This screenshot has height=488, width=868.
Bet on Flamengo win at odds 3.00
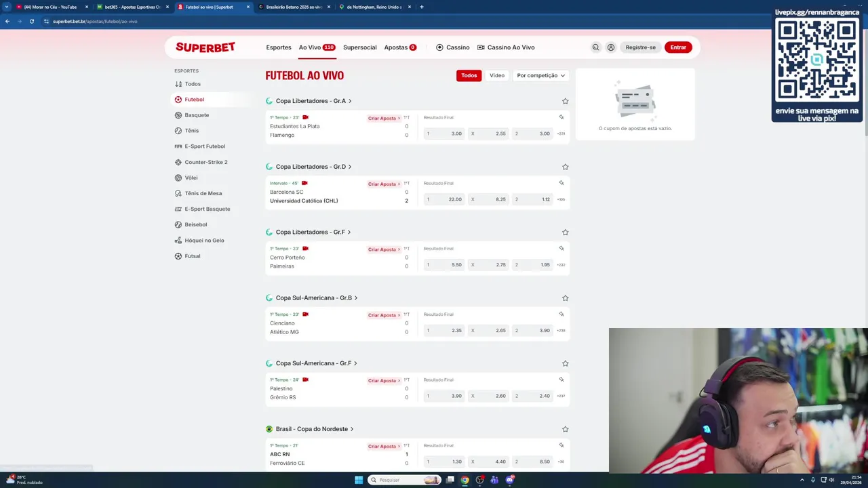[532, 134]
